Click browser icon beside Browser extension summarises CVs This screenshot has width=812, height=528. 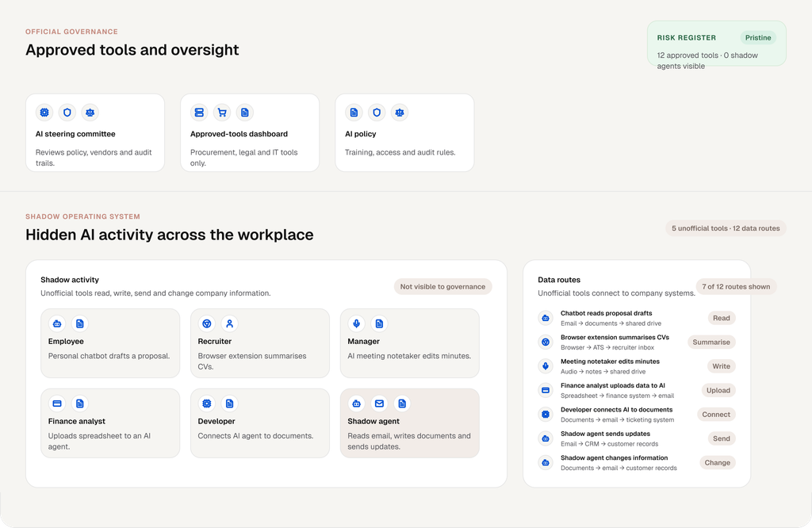546,342
